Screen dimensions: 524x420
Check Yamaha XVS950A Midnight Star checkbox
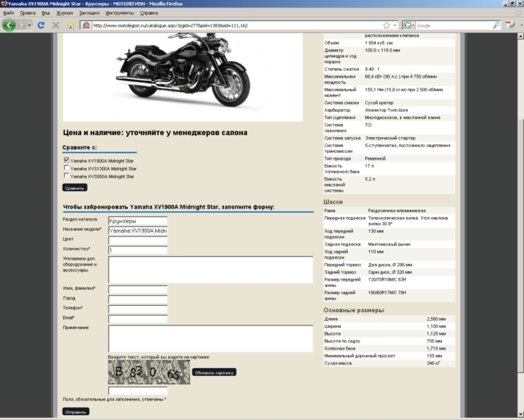(x=66, y=176)
